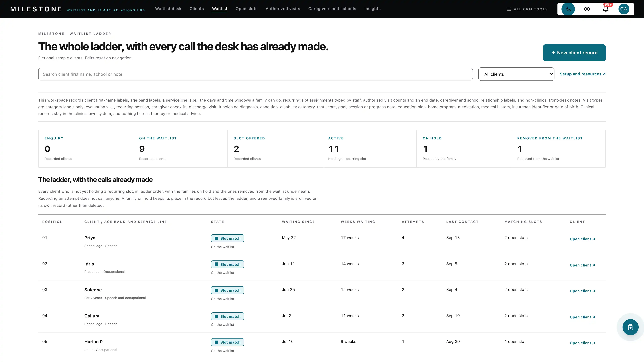The image size is (644, 362).
Task: Click the floating clipboard button
Action: click(630, 327)
